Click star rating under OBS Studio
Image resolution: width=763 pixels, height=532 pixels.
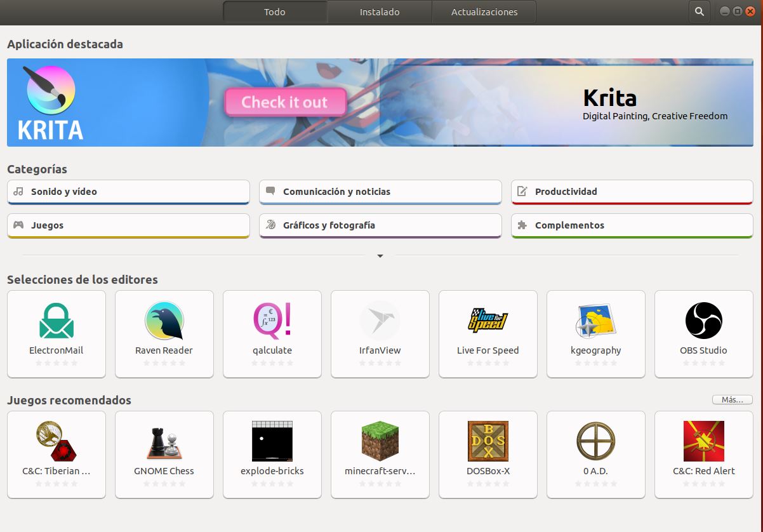704,363
